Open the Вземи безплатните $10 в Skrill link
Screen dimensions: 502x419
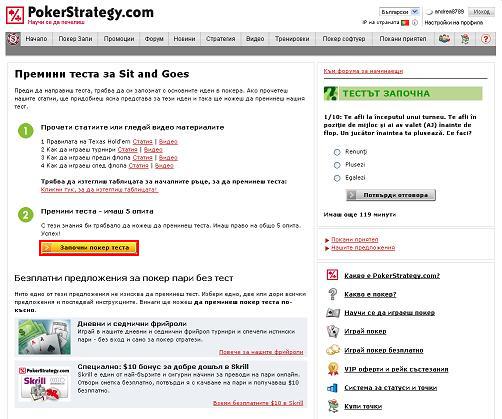(x=258, y=403)
